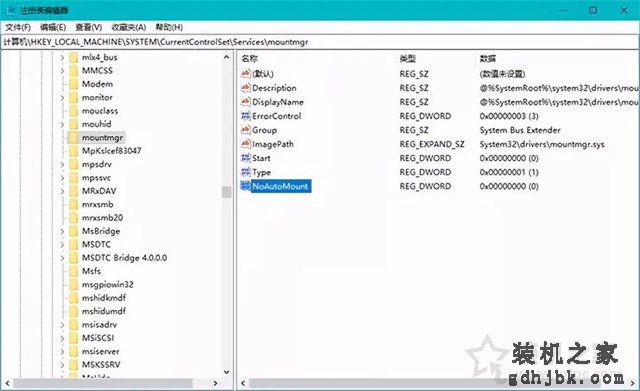Click the Modem folder icon
Viewport: 640px width, 391px height.
click(x=73, y=84)
